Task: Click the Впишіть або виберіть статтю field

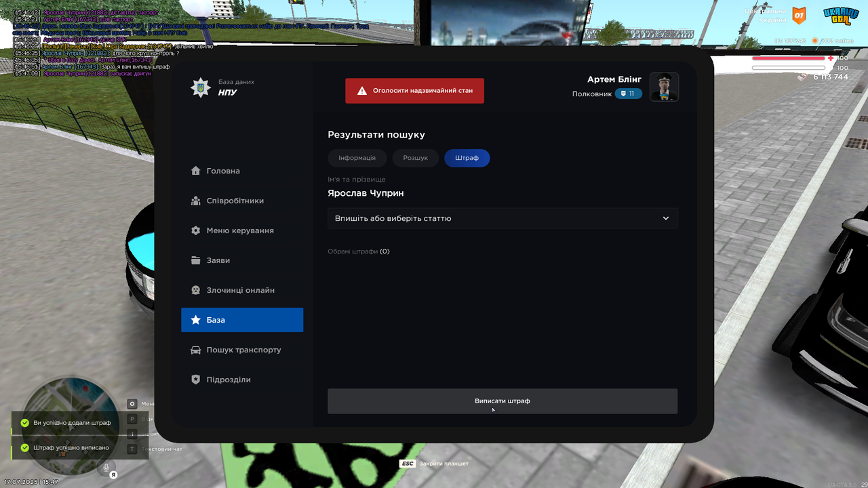Action: [x=502, y=218]
